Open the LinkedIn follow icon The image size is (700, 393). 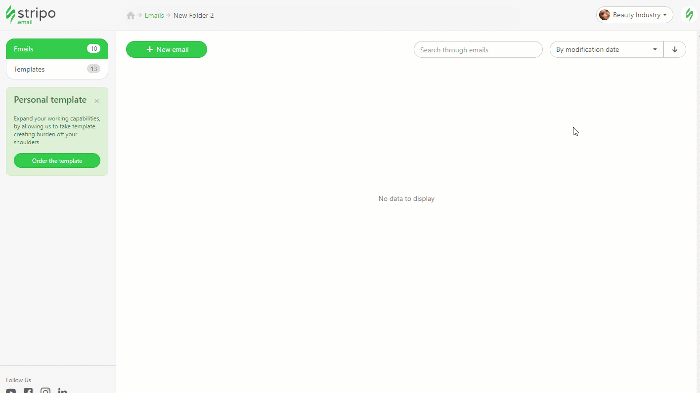(x=62, y=391)
